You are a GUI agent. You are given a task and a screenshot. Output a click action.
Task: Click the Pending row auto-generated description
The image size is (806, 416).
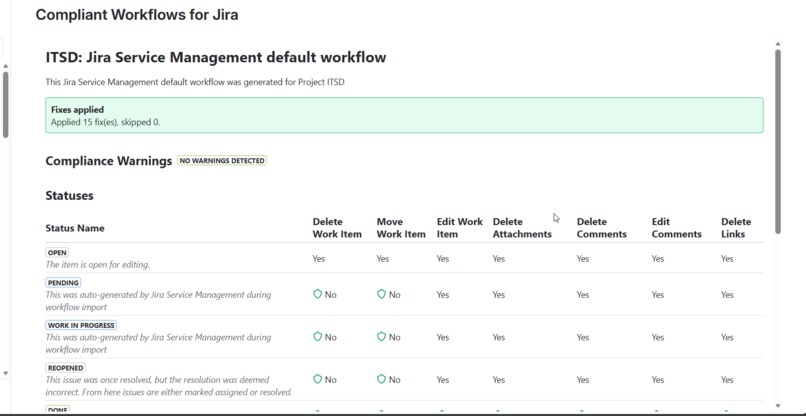coord(158,301)
